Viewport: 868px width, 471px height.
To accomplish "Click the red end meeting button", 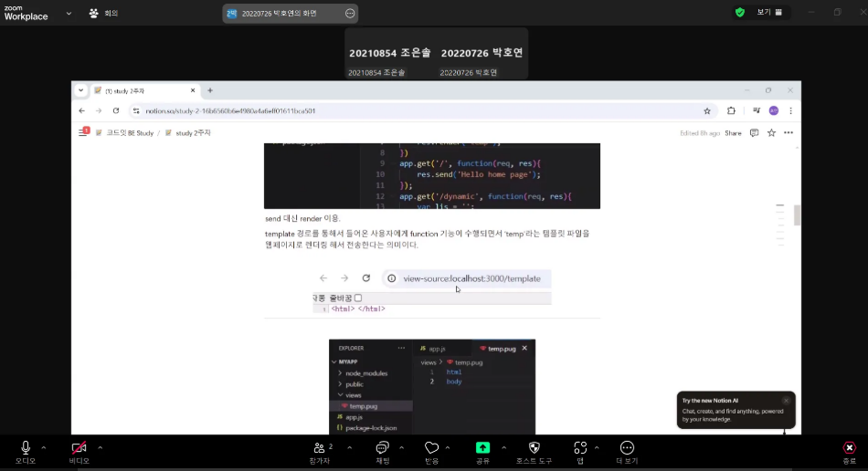I will pyautogui.click(x=849, y=448).
